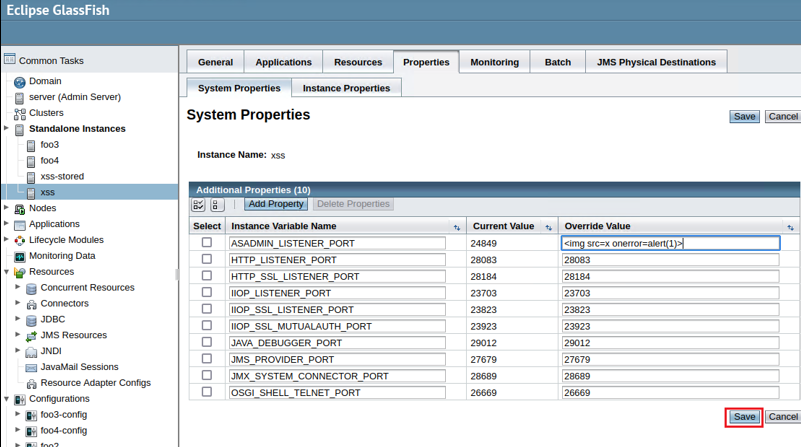Viewport: 801px width, 447px height.
Task: Sort by Override Value column
Action: tap(790, 227)
